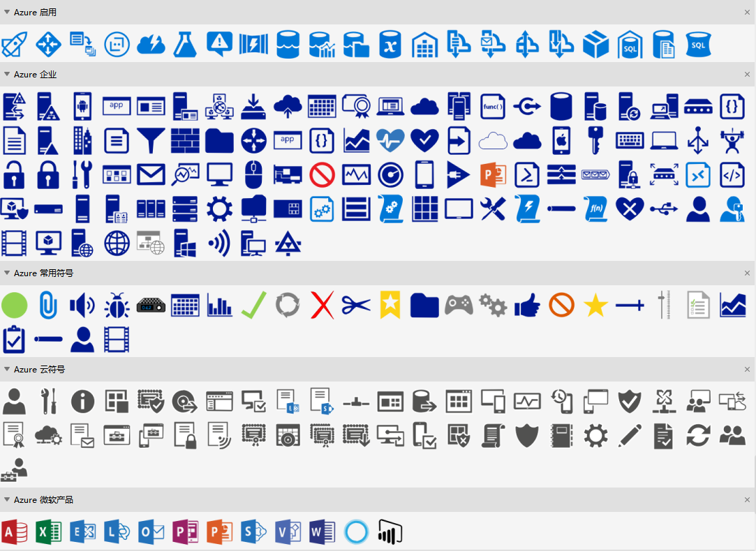Select the pencil edit icon
Screen dimensions: 756x551
[630, 435]
